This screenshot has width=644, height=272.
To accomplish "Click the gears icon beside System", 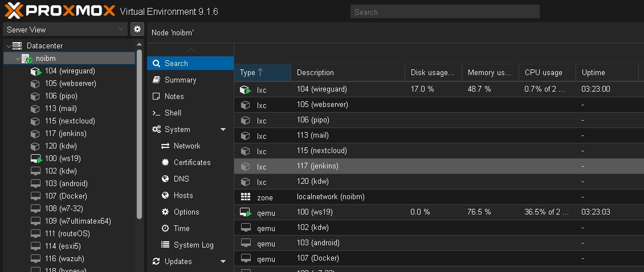I will [157, 129].
